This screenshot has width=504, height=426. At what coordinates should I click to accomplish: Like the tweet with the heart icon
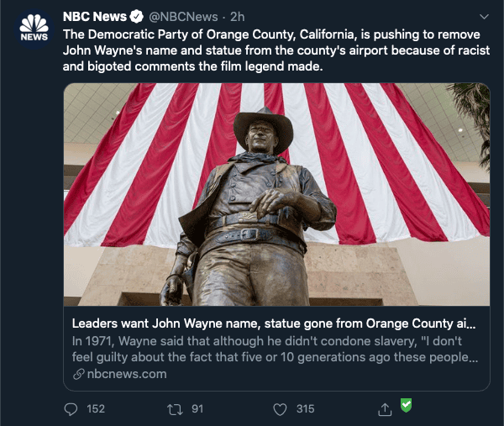click(x=280, y=409)
